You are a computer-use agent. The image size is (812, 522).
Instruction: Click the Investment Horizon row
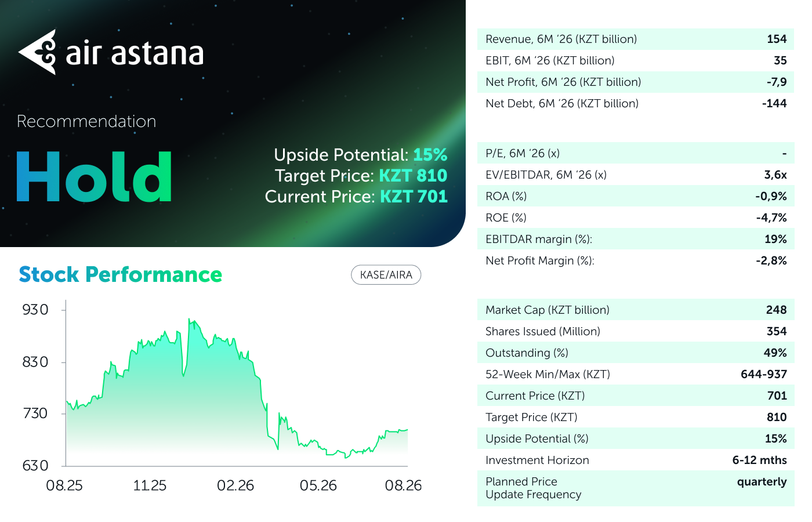[x=636, y=460]
